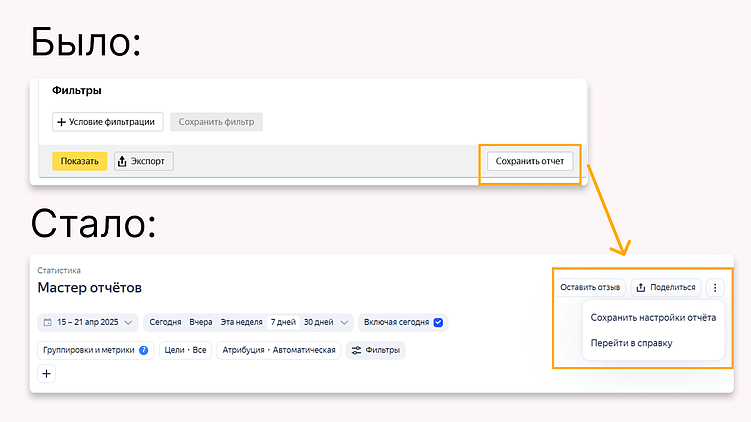Click the 'Фильтры' button with the sliders icon
The width and height of the screenshot is (751, 422).
(376, 350)
